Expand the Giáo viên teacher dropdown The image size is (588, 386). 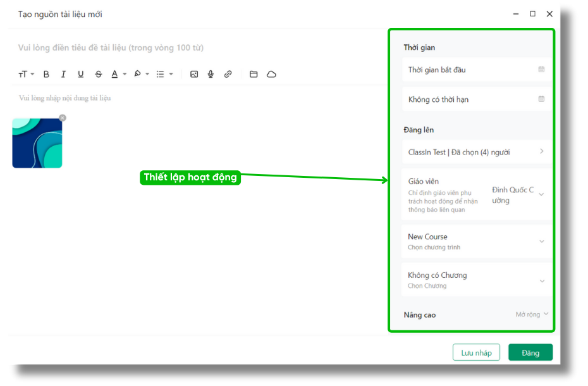(x=541, y=194)
